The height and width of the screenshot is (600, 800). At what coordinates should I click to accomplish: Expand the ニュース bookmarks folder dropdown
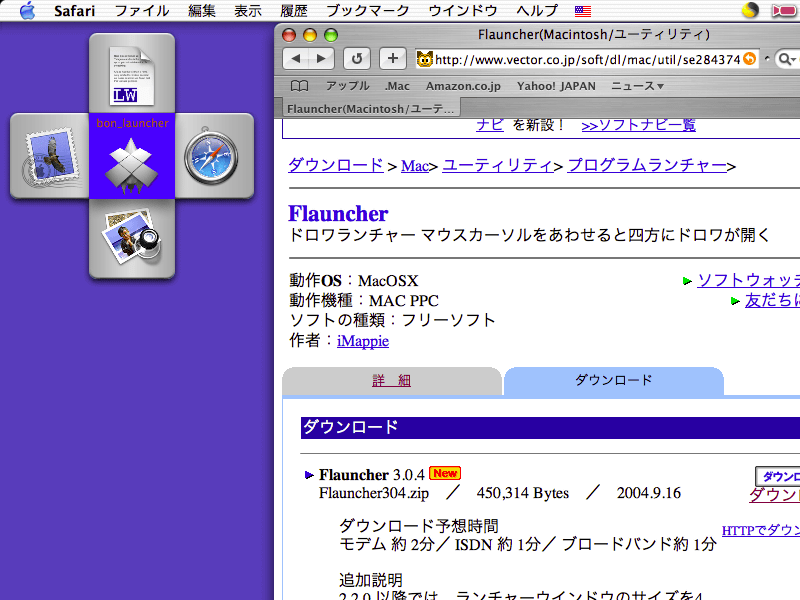637,86
